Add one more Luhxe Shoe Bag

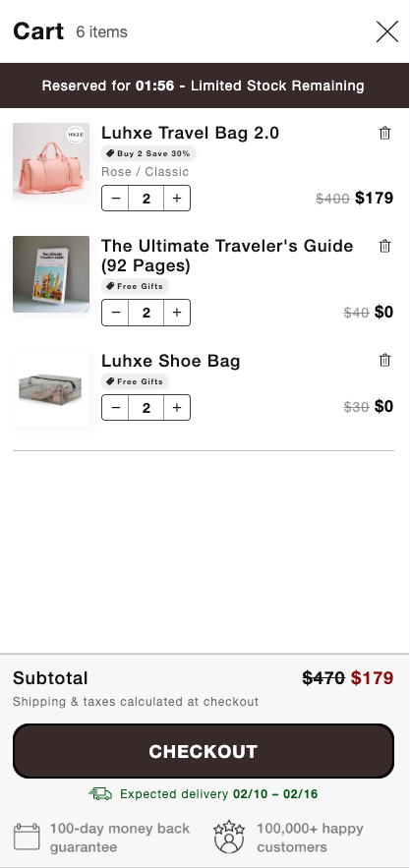coord(177,407)
